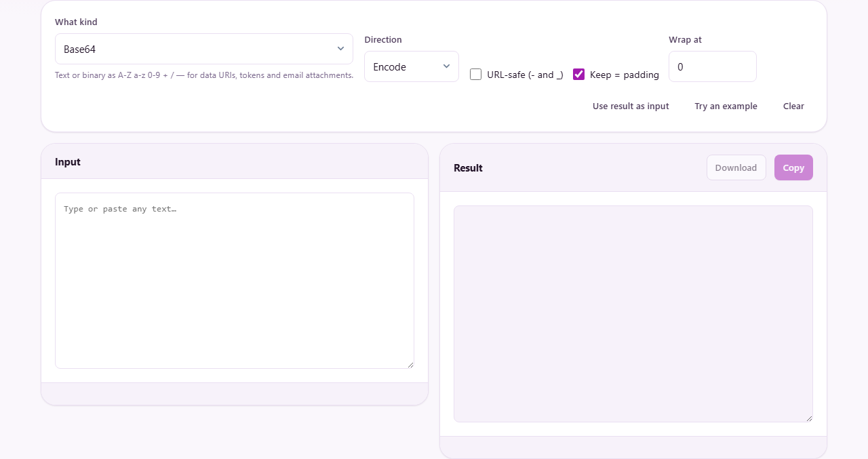Focus the Input text area

(x=235, y=281)
